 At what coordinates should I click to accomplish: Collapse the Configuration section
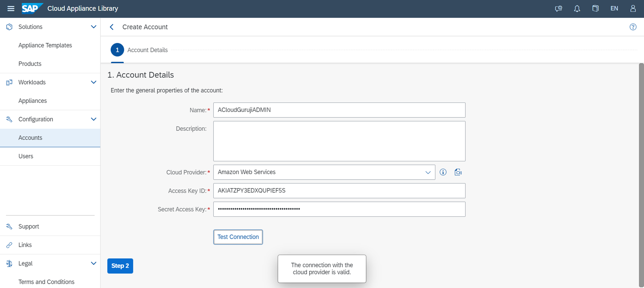pos(93,119)
